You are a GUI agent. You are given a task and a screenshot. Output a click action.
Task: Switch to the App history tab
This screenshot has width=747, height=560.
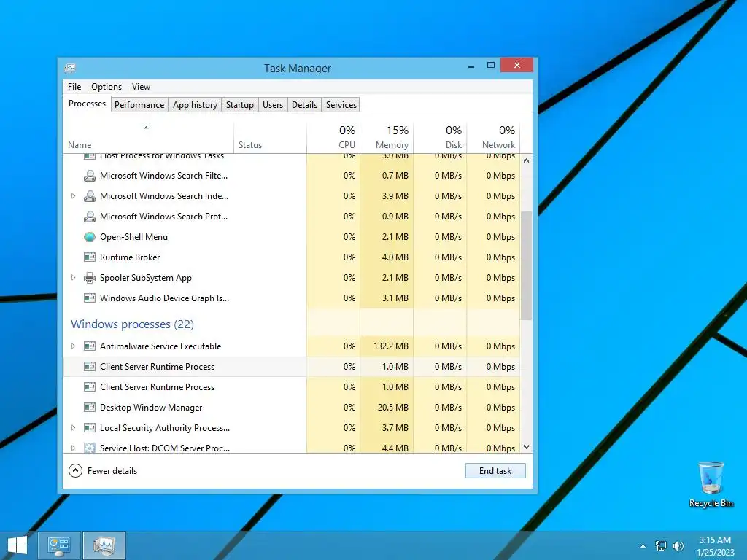tap(195, 105)
